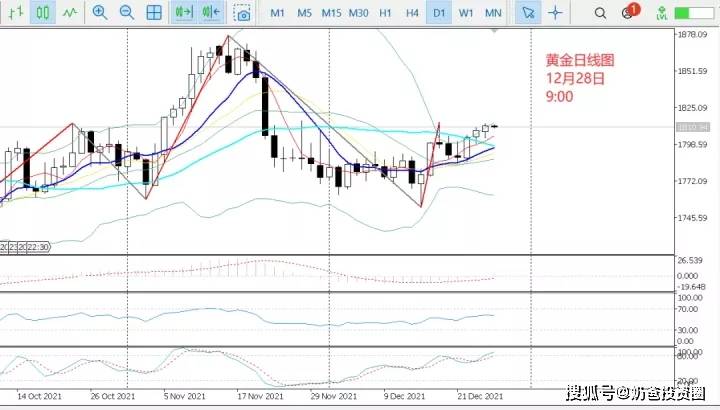Select the M5 timeframe
Viewport: 720px width, 410px height.
tap(304, 13)
